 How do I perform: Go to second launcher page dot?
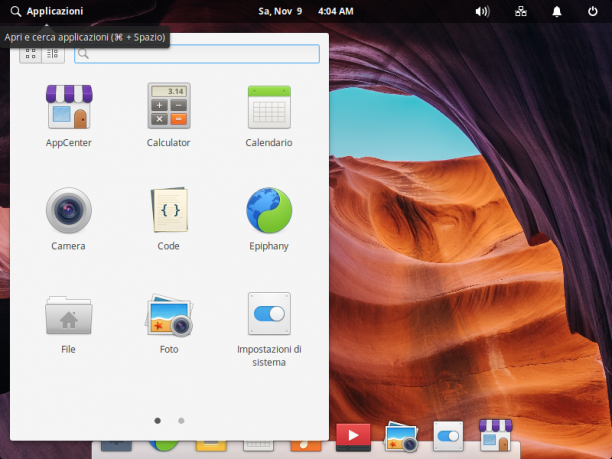[x=181, y=421]
